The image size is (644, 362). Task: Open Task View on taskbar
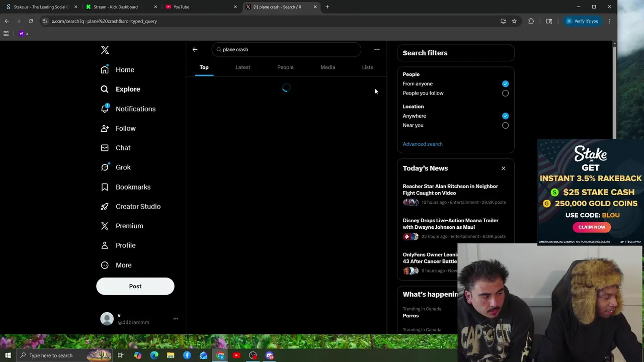pyautogui.click(x=121, y=355)
